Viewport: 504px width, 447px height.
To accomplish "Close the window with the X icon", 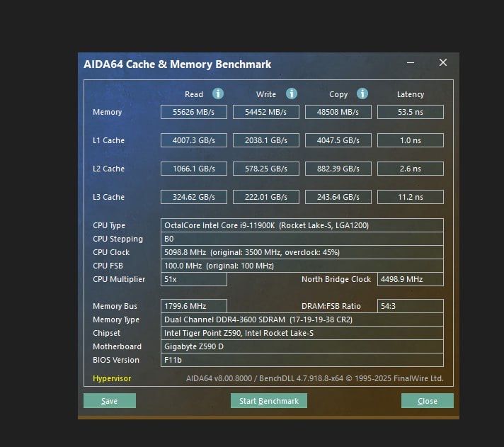I will [443, 62].
